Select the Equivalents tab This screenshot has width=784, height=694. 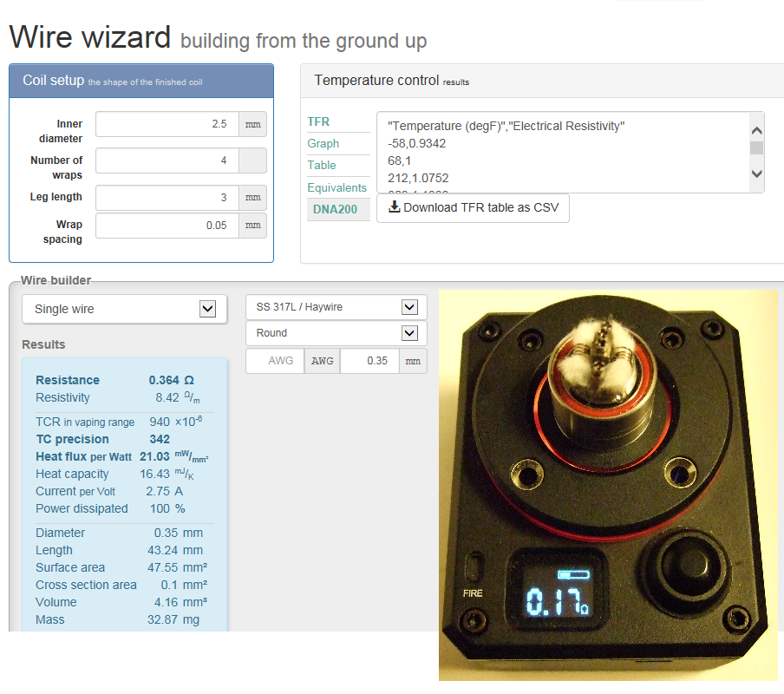[336, 187]
